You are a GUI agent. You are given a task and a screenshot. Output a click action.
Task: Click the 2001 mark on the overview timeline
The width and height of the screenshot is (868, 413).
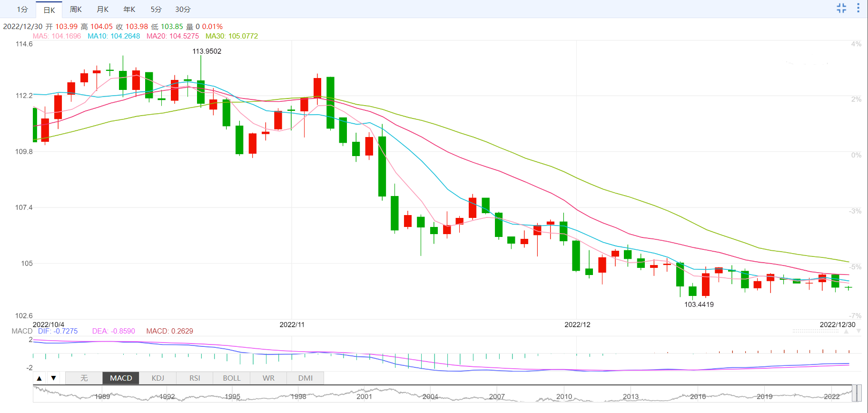pos(364,397)
